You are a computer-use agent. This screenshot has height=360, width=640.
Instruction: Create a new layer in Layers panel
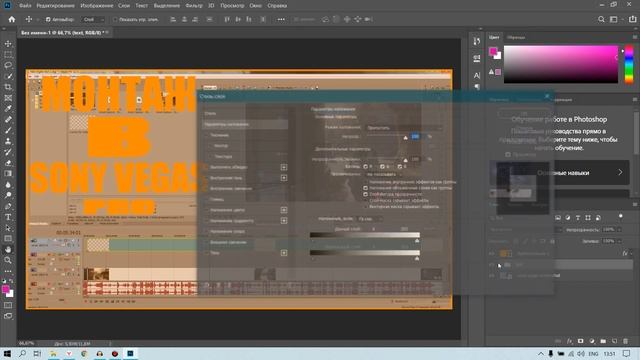point(614,341)
